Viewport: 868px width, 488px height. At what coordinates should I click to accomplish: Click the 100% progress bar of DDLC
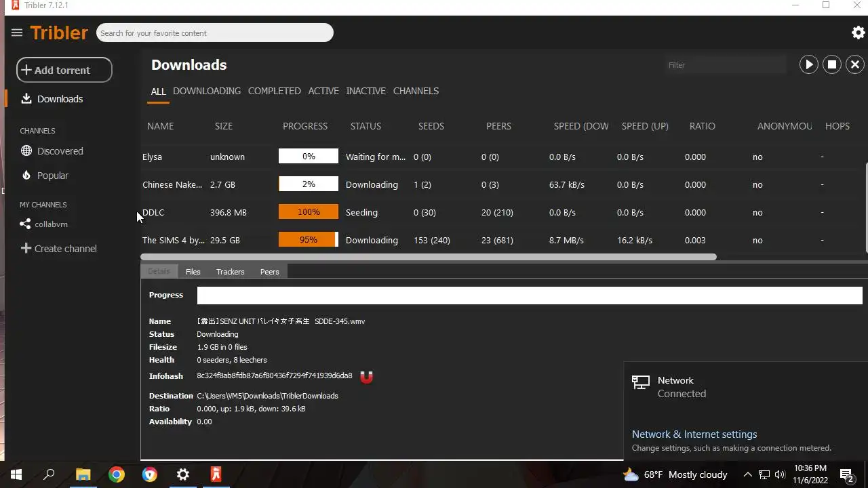309,212
